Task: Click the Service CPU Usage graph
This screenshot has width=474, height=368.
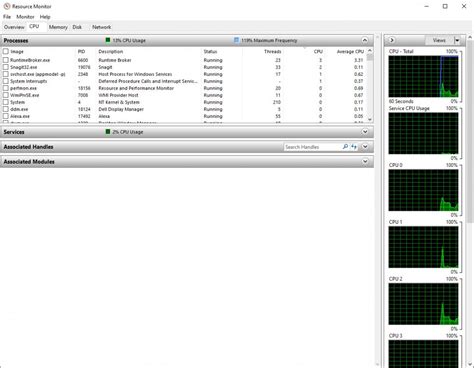Action: pos(423,133)
